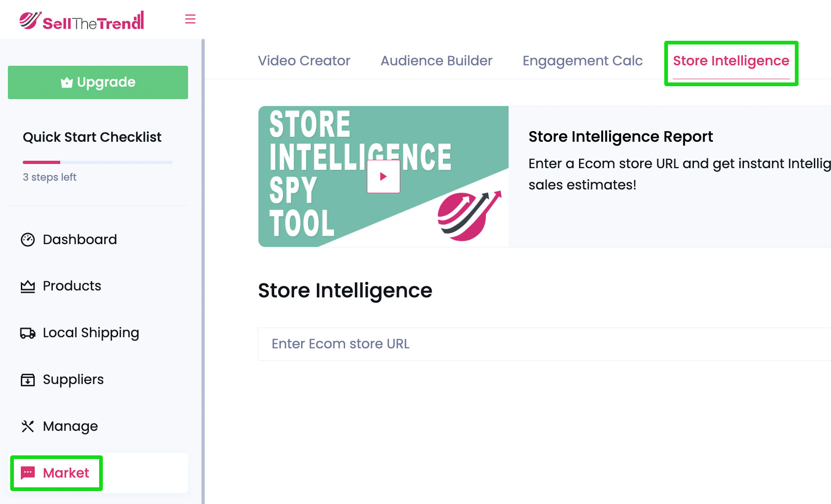Viewport: 831px width, 504px height.
Task: Open the Quick Start Checklist heading
Action: point(92,137)
